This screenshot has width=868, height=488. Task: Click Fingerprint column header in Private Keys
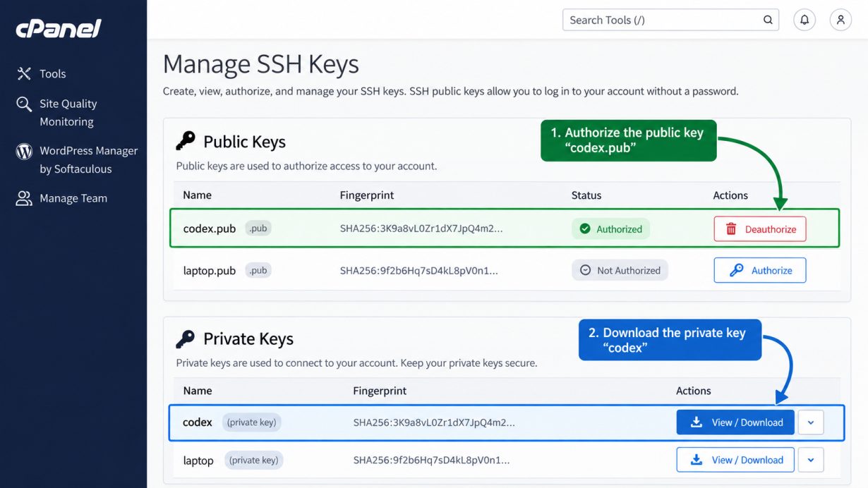380,391
